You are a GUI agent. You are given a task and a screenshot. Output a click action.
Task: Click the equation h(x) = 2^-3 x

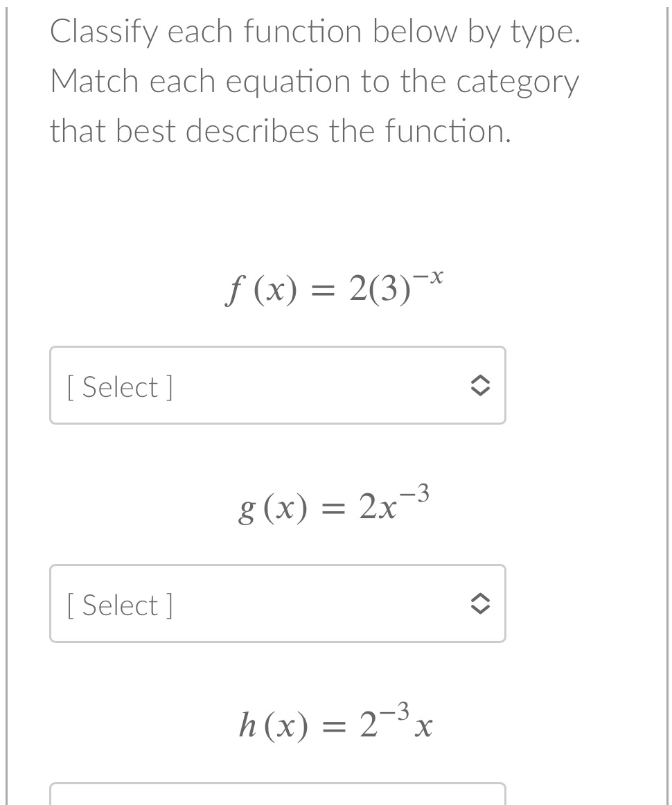pyautogui.click(x=335, y=724)
